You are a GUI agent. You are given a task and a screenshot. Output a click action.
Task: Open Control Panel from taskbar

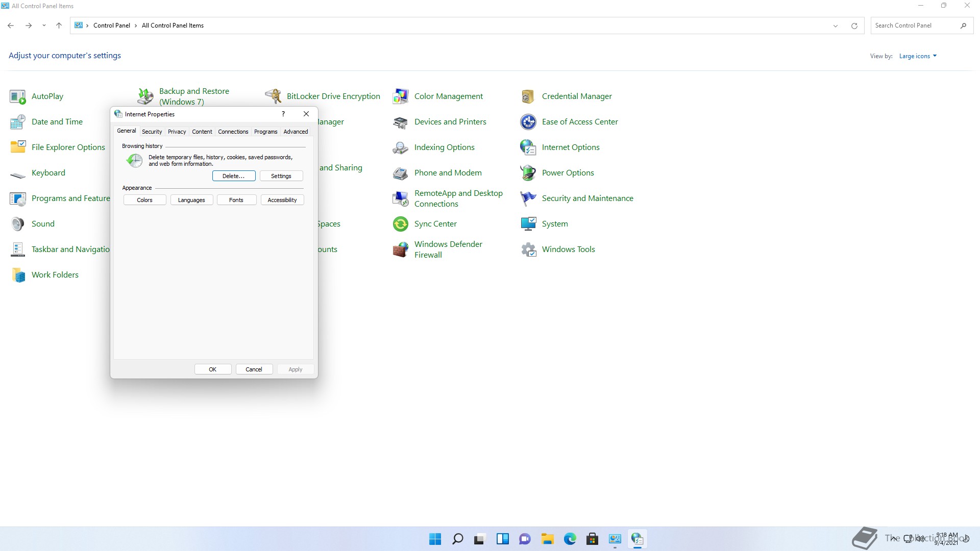click(x=615, y=539)
